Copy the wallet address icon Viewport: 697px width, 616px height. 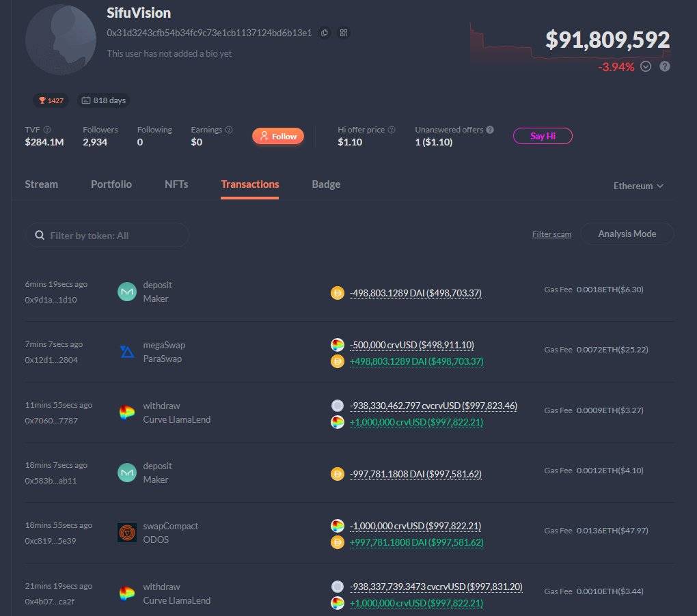pyautogui.click(x=325, y=33)
